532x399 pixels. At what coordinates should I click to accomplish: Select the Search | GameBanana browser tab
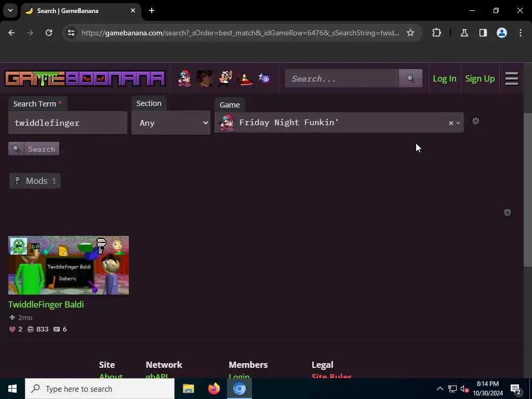[x=81, y=11]
